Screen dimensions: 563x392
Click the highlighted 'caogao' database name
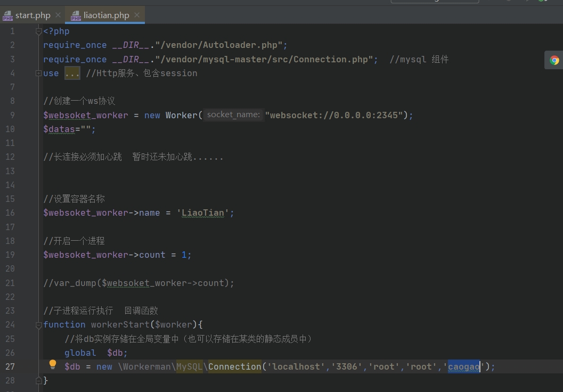click(x=463, y=366)
